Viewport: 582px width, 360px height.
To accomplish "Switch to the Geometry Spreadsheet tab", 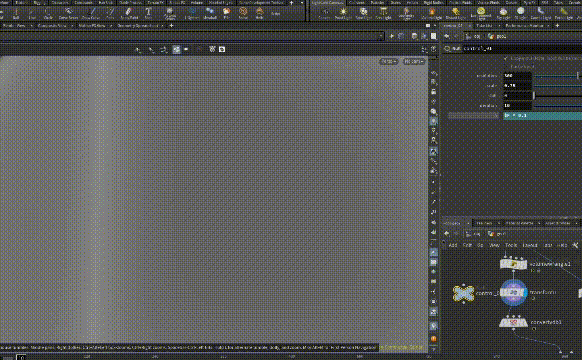I will (137, 26).
